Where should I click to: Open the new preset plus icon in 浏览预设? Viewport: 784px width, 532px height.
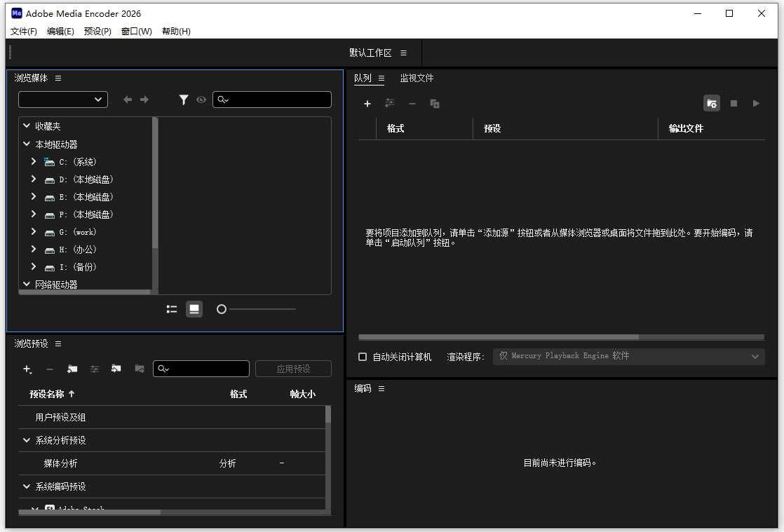[x=27, y=369]
